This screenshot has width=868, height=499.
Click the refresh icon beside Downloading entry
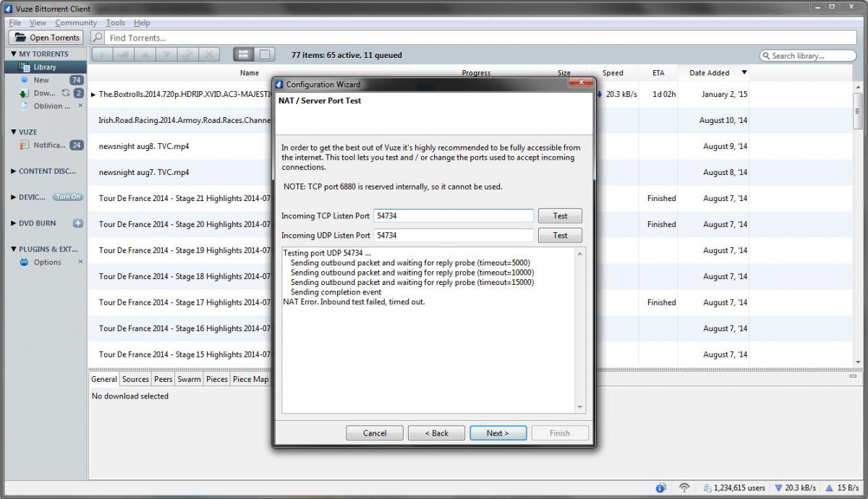coord(65,93)
